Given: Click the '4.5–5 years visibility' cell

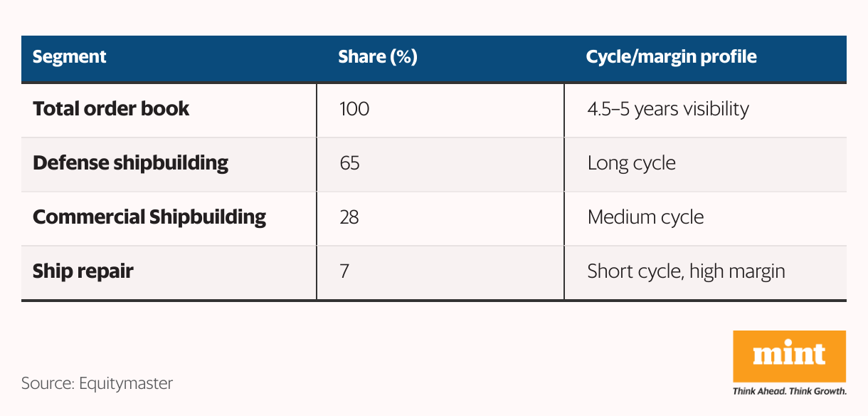Looking at the screenshot, I should (668, 110).
